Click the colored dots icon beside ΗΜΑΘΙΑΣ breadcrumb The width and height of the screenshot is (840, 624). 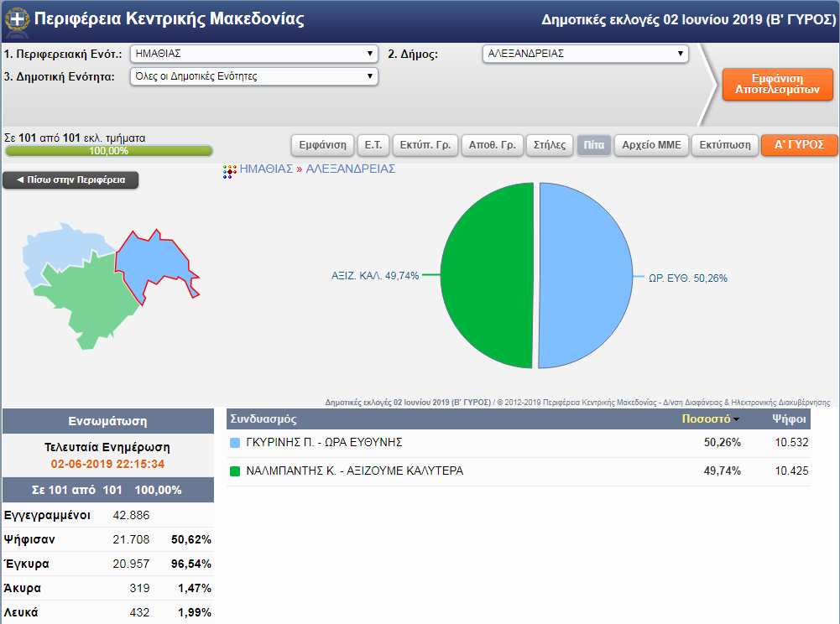click(229, 171)
